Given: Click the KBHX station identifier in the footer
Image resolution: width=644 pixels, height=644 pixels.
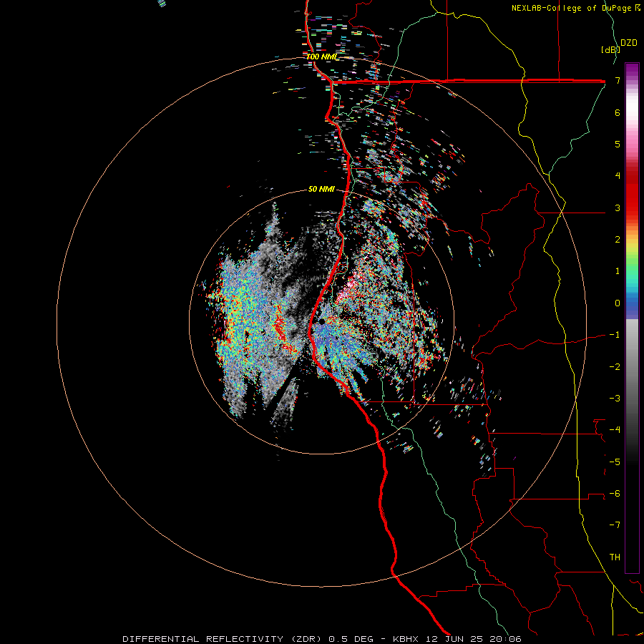Looking at the screenshot, I should (x=406, y=639).
